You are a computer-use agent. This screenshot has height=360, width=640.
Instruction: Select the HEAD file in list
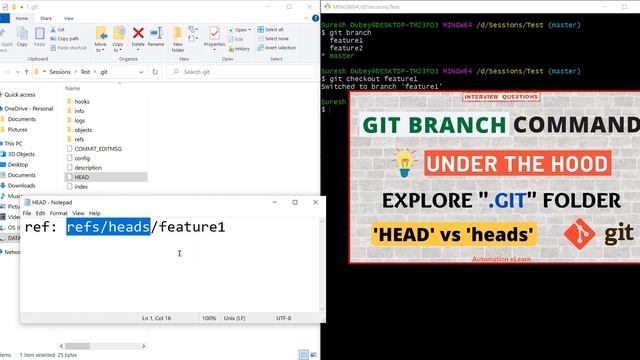click(x=106, y=177)
